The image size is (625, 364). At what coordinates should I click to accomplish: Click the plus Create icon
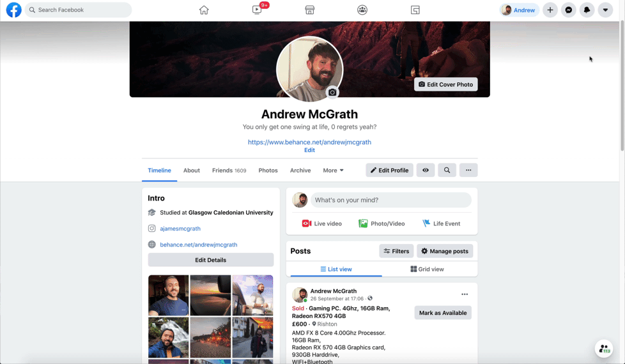pyautogui.click(x=550, y=10)
